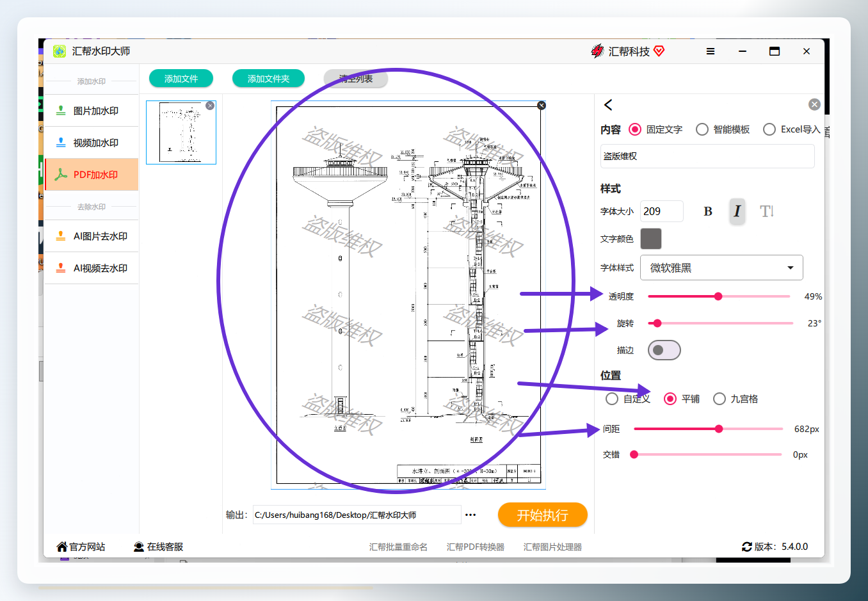
Task: Open the hamburger menu in title bar
Action: [711, 51]
